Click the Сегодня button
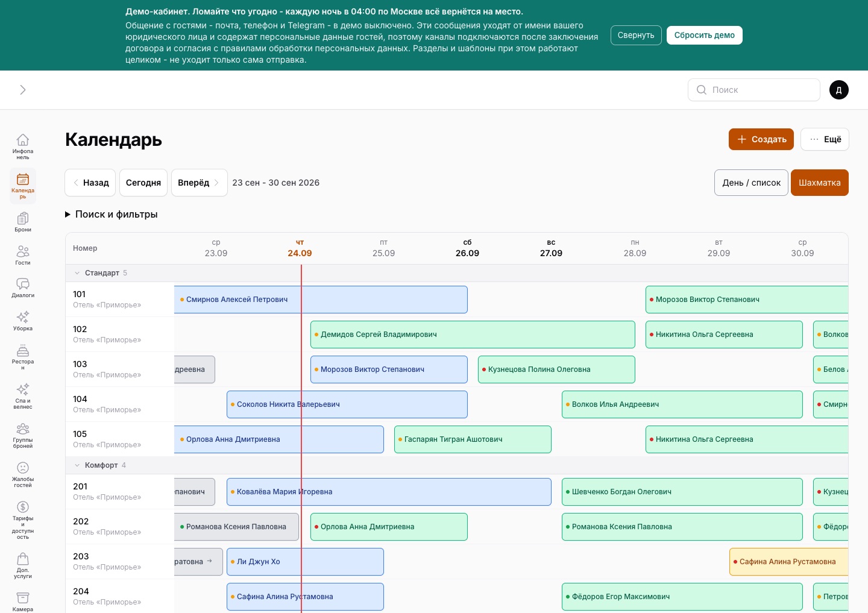The width and height of the screenshot is (868, 613). 143,183
